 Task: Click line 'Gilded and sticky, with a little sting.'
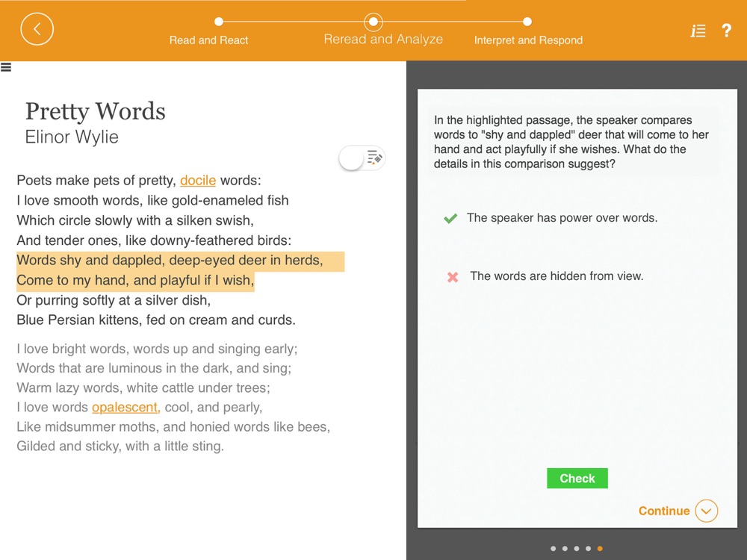[x=120, y=447]
